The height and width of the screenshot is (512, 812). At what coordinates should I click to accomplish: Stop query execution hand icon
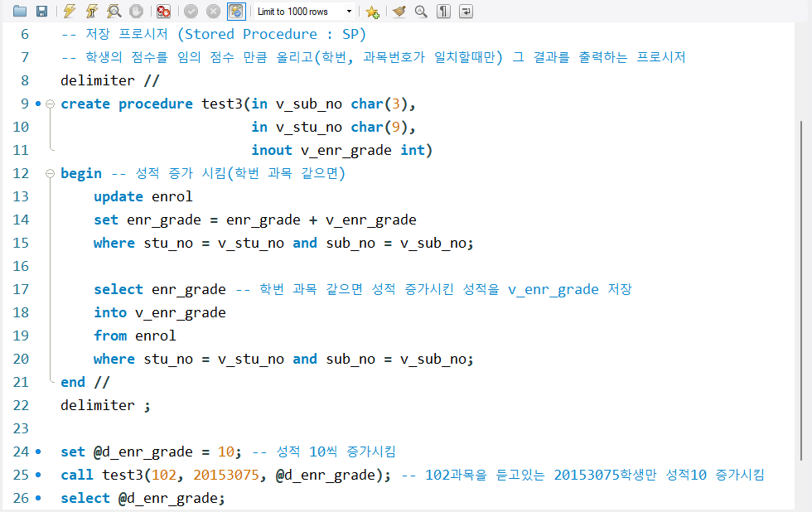tap(136, 11)
